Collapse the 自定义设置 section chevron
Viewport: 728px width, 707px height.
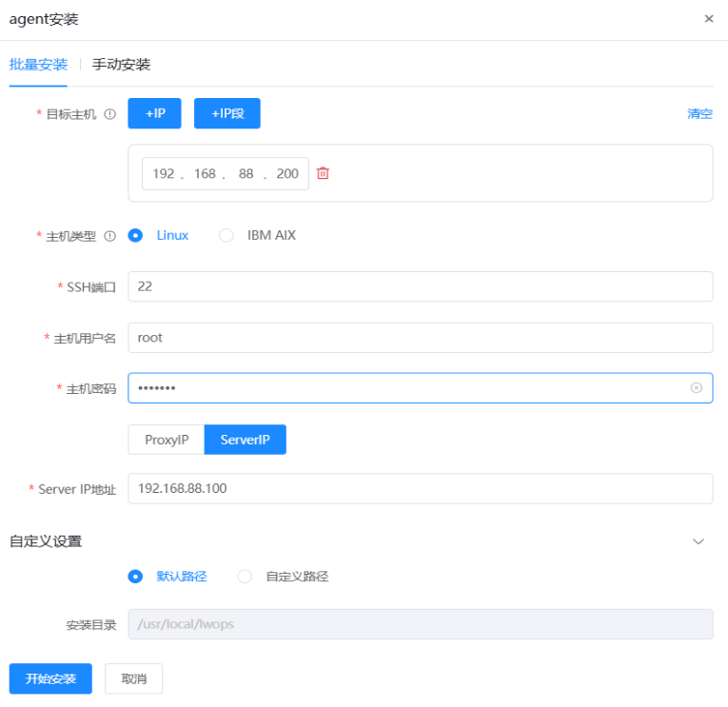click(x=698, y=541)
